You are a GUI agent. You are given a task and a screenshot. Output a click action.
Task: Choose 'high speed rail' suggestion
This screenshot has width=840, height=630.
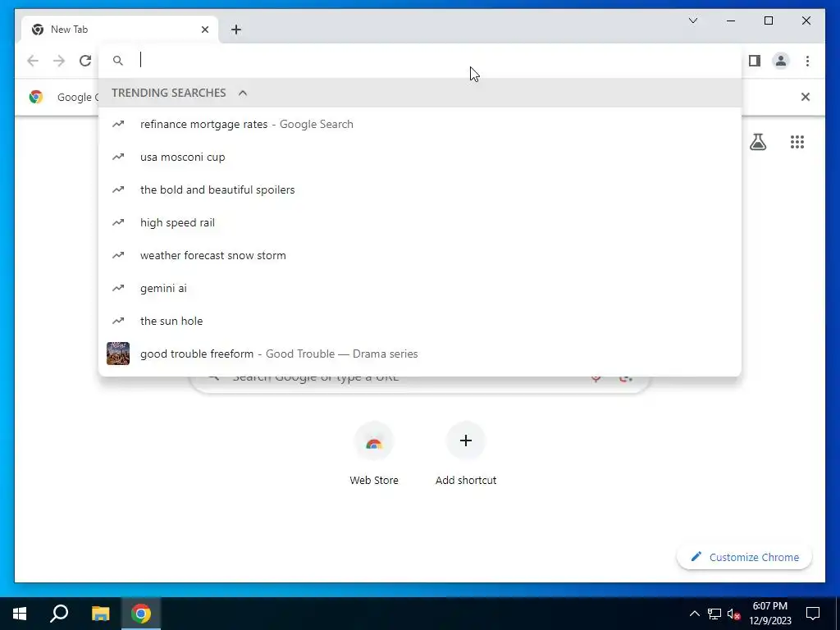pyautogui.click(x=420, y=222)
